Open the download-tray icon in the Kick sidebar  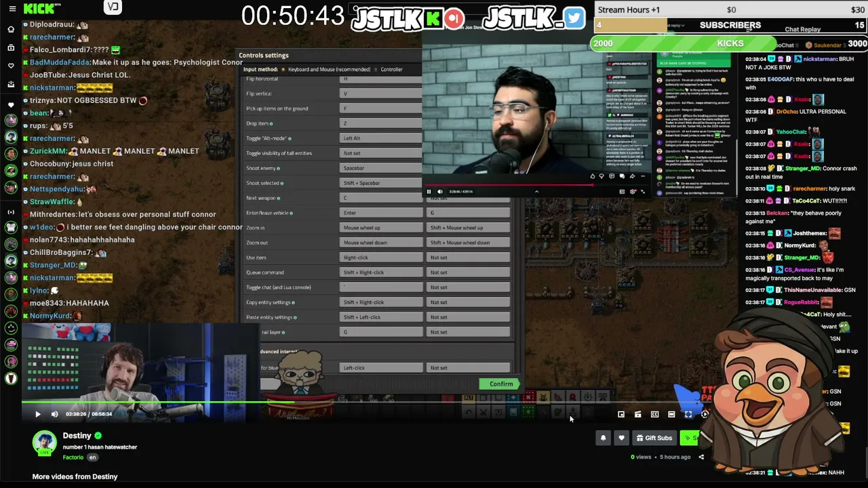point(11,84)
